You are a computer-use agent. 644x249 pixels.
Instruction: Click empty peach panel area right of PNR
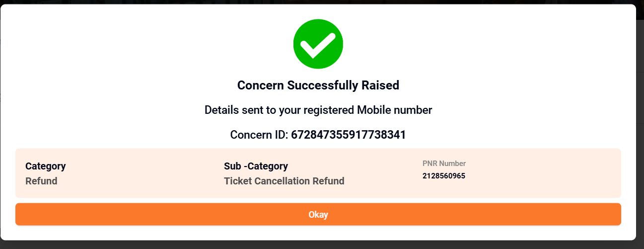546,173
